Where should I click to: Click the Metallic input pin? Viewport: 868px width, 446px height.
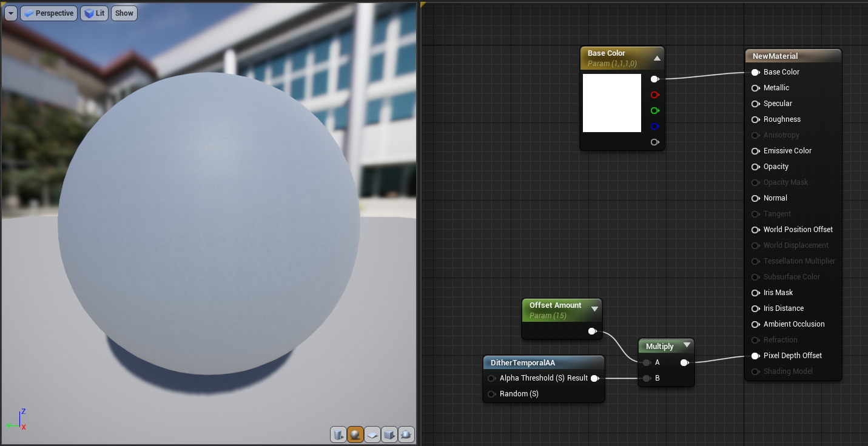[x=755, y=88]
